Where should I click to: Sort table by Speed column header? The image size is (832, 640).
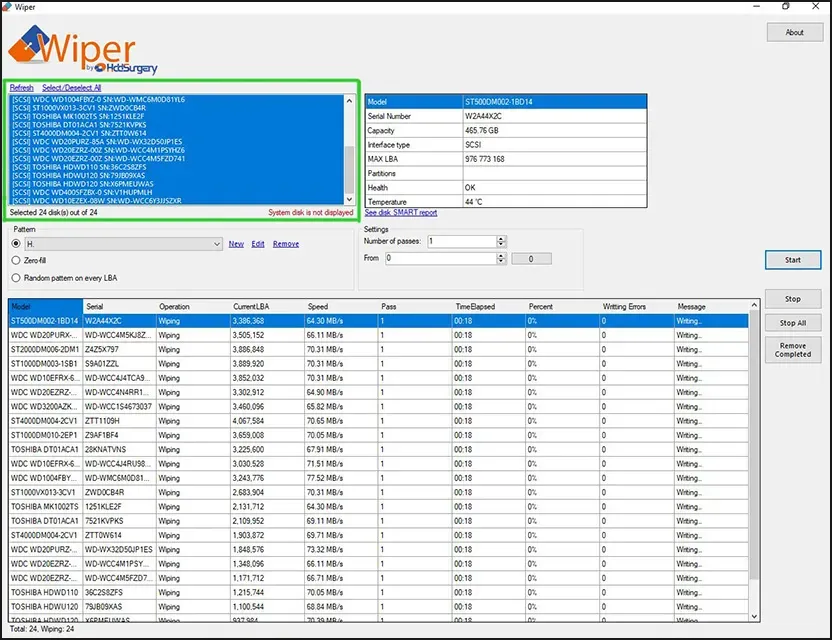[341, 307]
